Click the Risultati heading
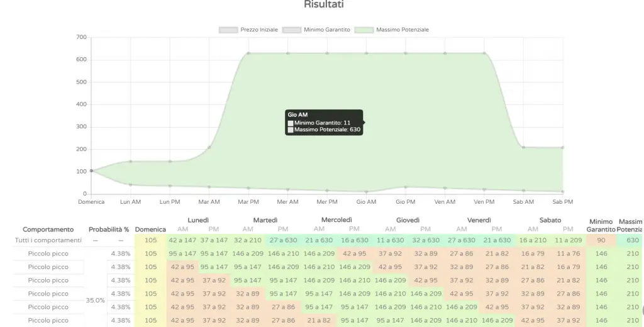 [324, 4]
